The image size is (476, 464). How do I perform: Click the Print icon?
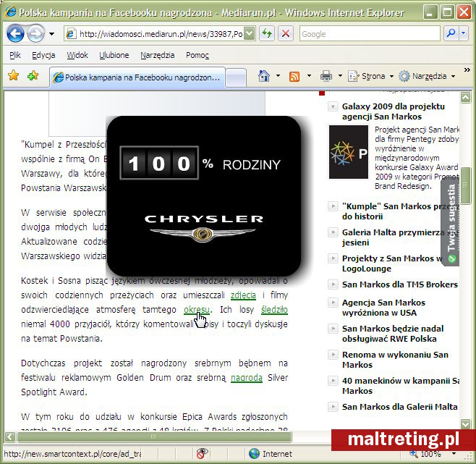tap(326, 76)
